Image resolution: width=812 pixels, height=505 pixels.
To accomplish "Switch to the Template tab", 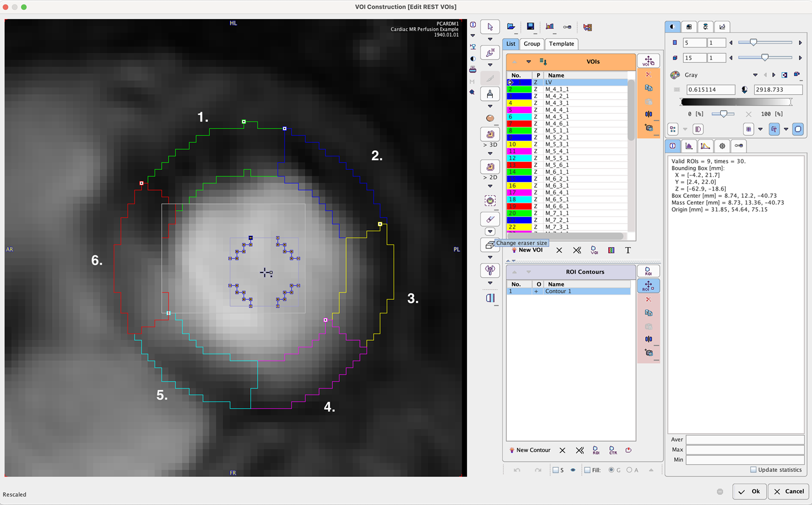I will [x=561, y=44].
